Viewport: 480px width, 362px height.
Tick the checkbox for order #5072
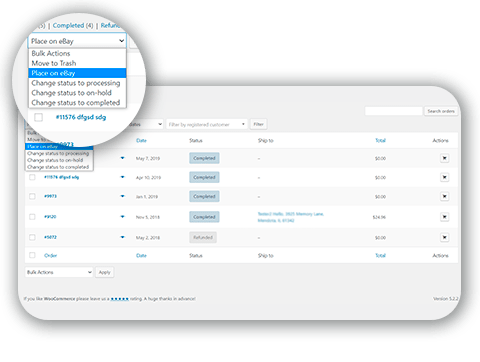(32, 237)
